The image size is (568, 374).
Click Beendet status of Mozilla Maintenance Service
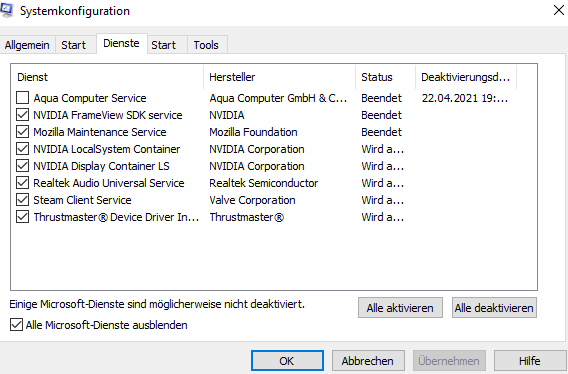point(381,132)
